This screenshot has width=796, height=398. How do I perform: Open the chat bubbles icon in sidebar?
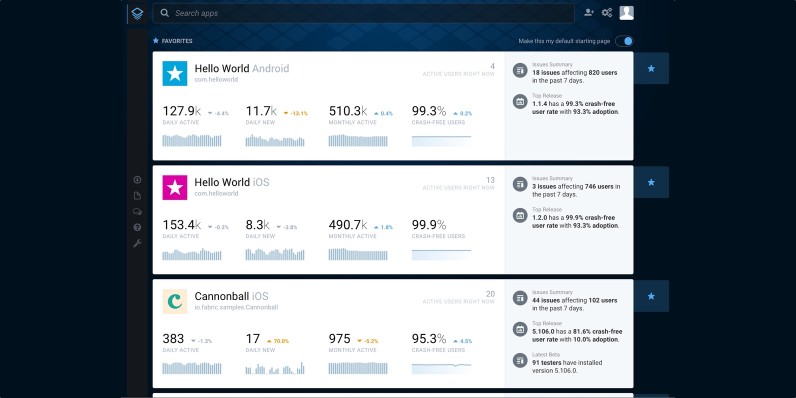[x=137, y=212]
